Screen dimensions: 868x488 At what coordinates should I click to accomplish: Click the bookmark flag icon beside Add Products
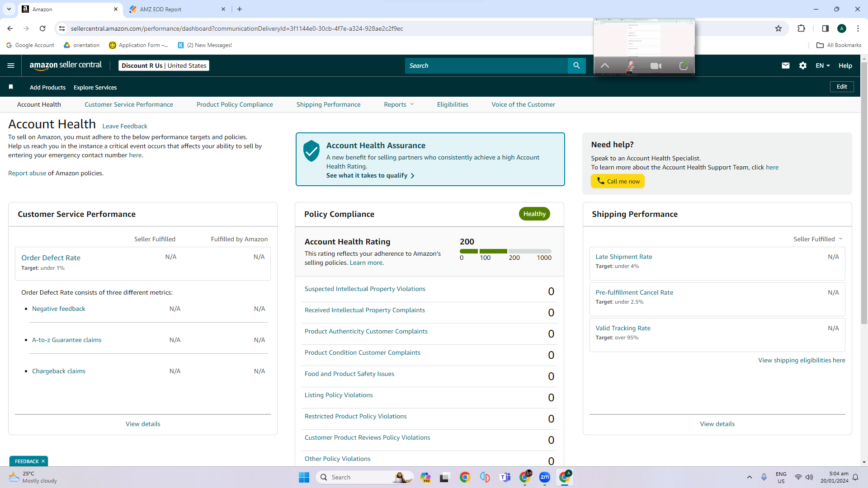(x=11, y=87)
